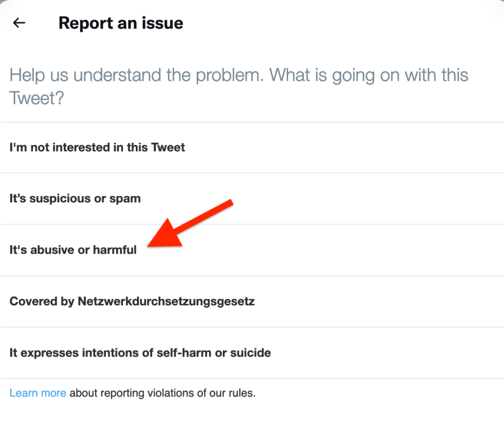This screenshot has width=504, height=422.
Task: Select "It's abusive or harmful" option
Action: [x=73, y=250]
